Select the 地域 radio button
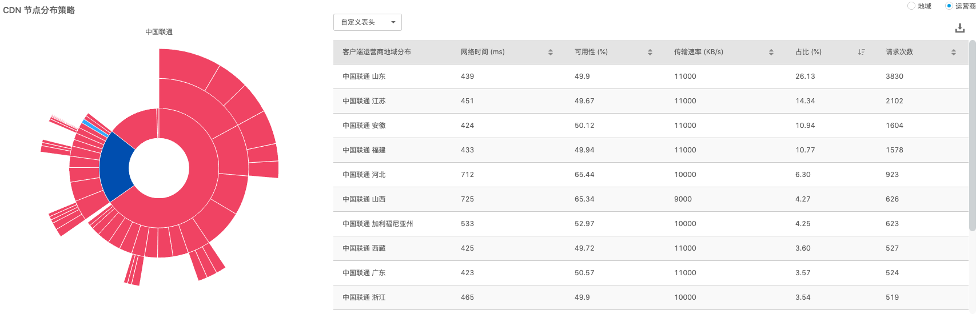 [911, 6]
